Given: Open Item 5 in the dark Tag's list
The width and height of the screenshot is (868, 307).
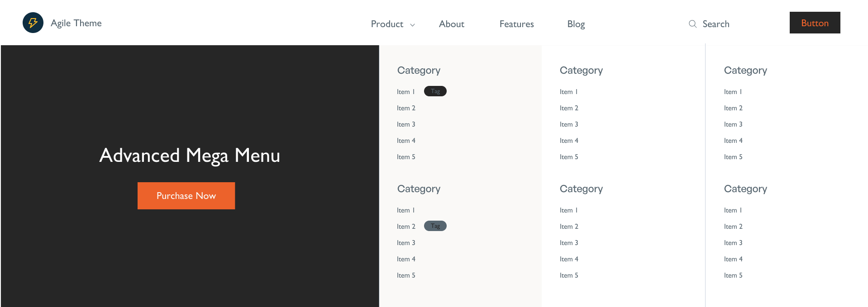Looking at the screenshot, I should coord(406,157).
